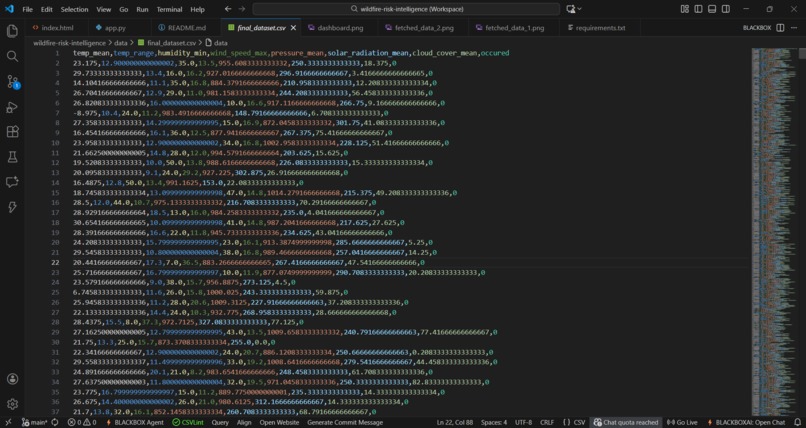Change Spaces: 4 indentation setting

click(494, 422)
